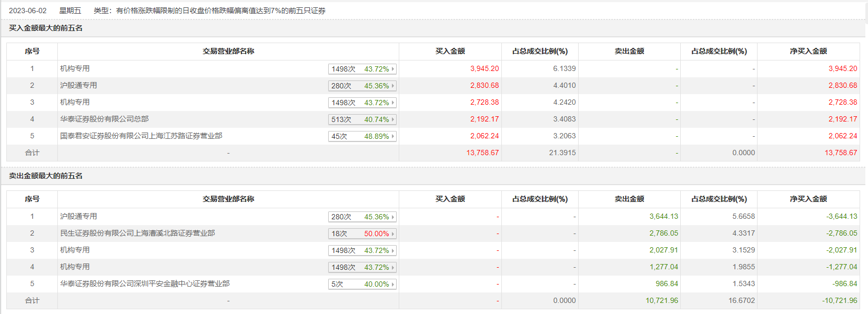The image size is (868, 314).
Task: Select the ratio value 3.4083
Action: tap(564, 119)
